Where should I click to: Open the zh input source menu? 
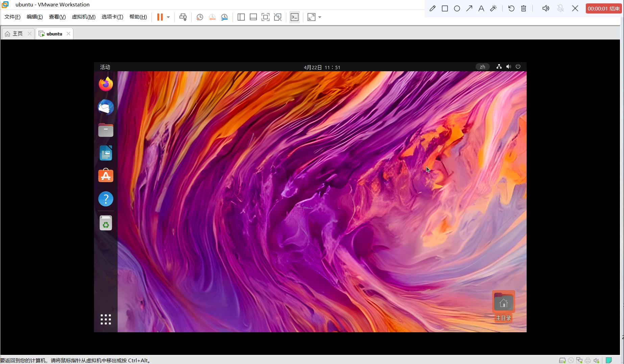(x=482, y=67)
